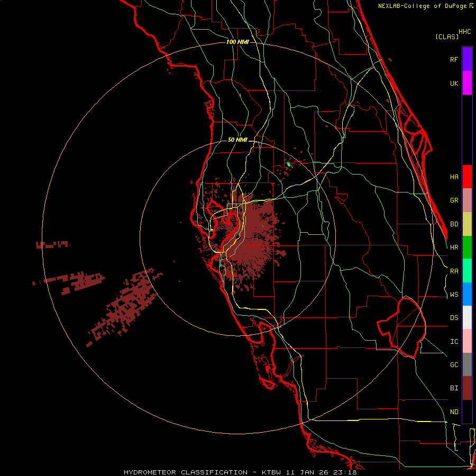Click the IC legend label
The height and width of the screenshot is (476, 476).
[454, 342]
